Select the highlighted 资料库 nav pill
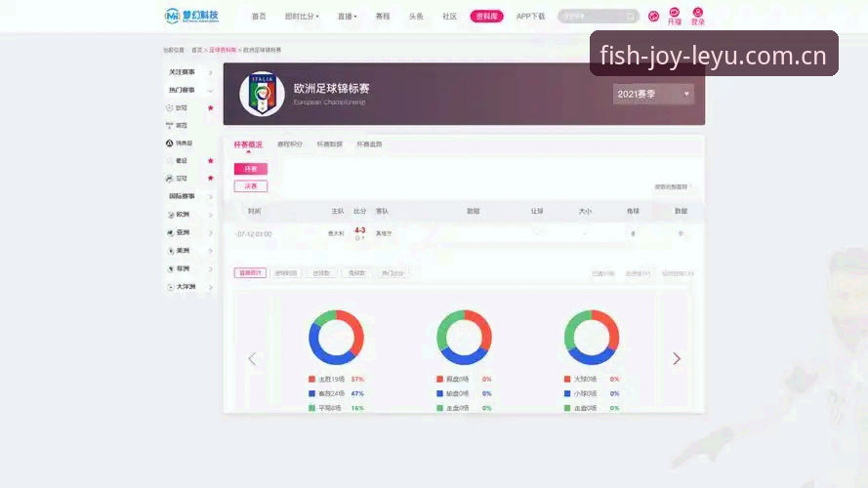 [x=486, y=17]
